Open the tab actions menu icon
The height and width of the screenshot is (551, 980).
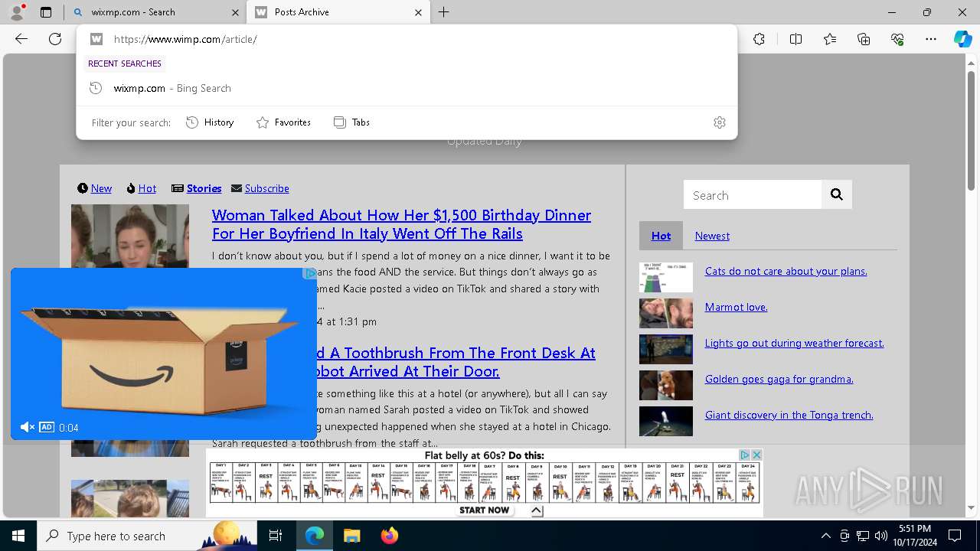(46, 12)
